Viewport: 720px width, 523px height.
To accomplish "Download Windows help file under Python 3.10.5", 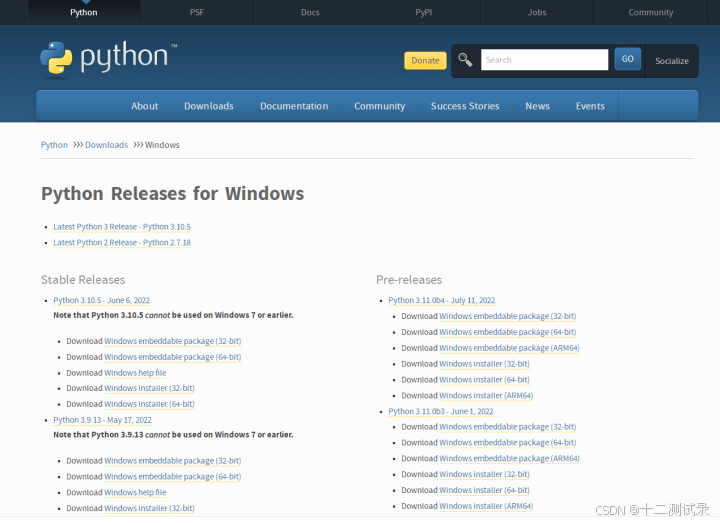I will pyautogui.click(x=135, y=373).
